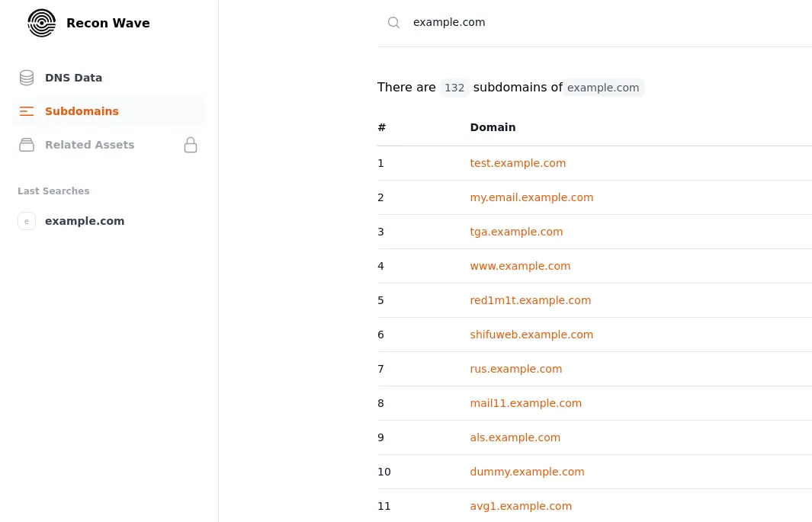Screen dimensions: 812x522
Task: Click the Domain column header
Action: coord(493,127)
